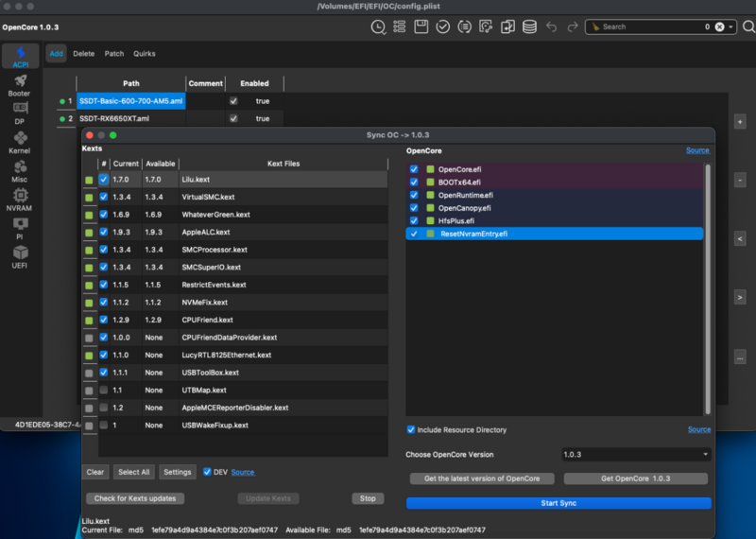Go to the NVRAM section
Screen dimensions: 756x539
[19, 200]
